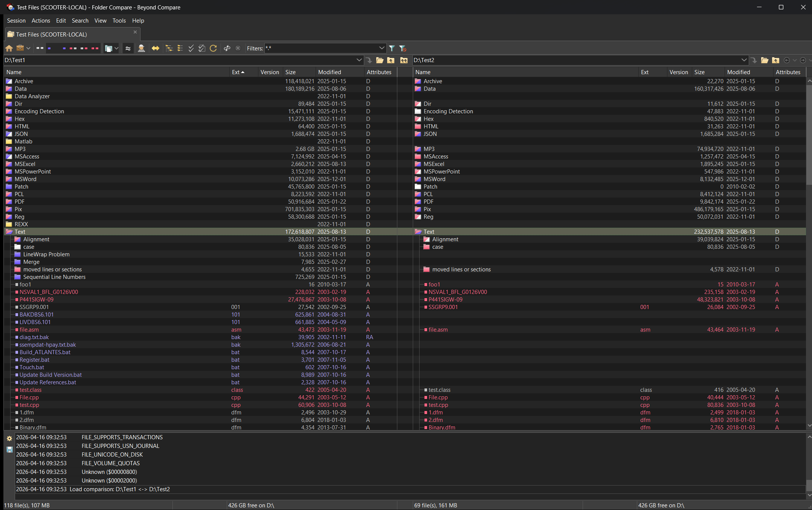
Task: Save the log with the disk icon
Action: coord(9,449)
